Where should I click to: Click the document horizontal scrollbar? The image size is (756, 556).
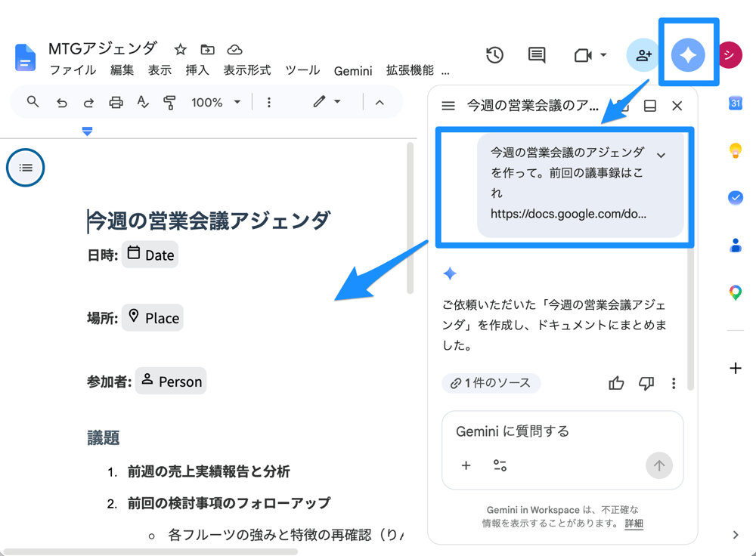point(150,551)
